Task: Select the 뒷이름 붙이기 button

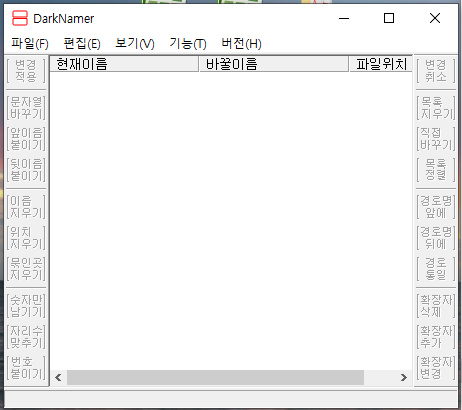Action: (26, 170)
